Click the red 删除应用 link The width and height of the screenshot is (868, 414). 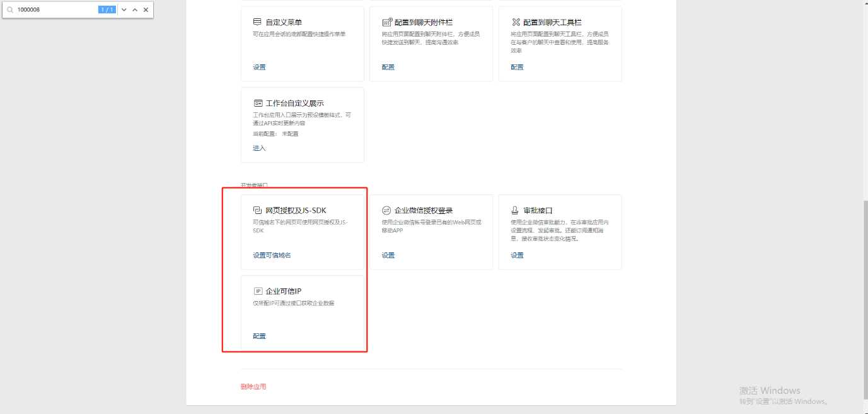pyautogui.click(x=253, y=386)
